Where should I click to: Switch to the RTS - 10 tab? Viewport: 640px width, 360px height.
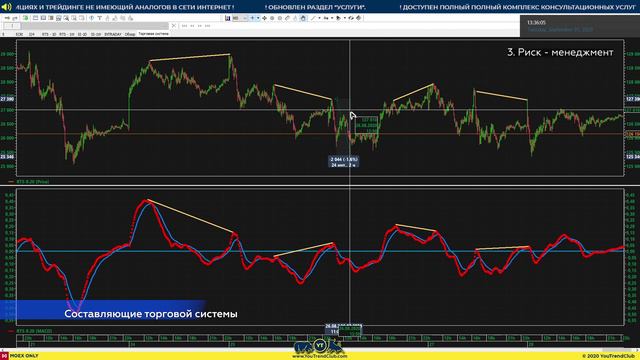coord(49,34)
